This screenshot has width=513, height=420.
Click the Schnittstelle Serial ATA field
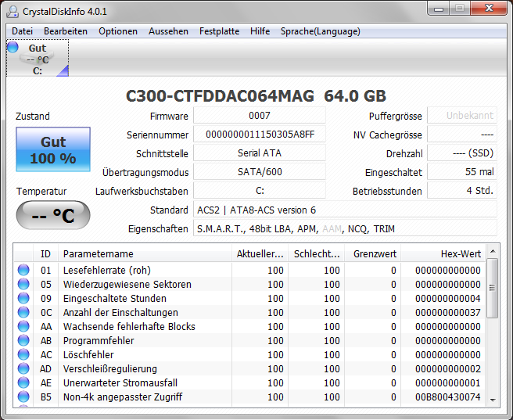tap(260, 153)
